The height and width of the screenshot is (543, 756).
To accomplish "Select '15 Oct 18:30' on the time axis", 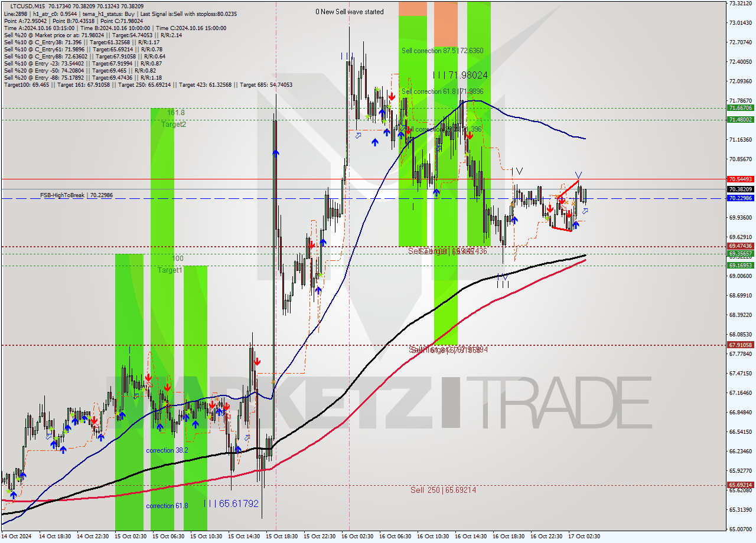I will coord(281,537).
